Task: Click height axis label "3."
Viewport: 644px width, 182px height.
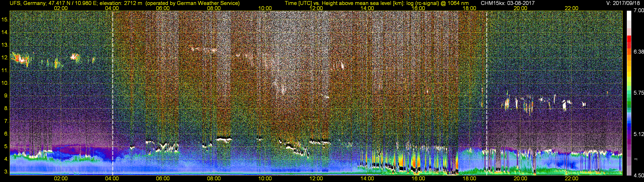Action: (x=6, y=172)
